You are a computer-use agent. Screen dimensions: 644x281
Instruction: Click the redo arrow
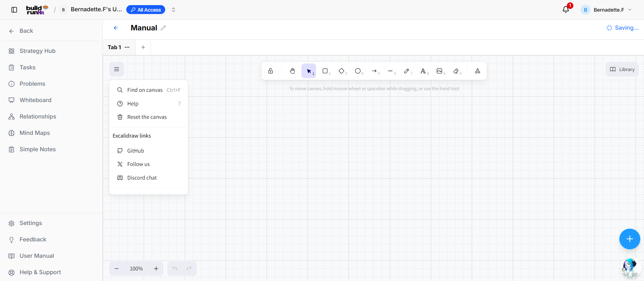tap(189, 269)
